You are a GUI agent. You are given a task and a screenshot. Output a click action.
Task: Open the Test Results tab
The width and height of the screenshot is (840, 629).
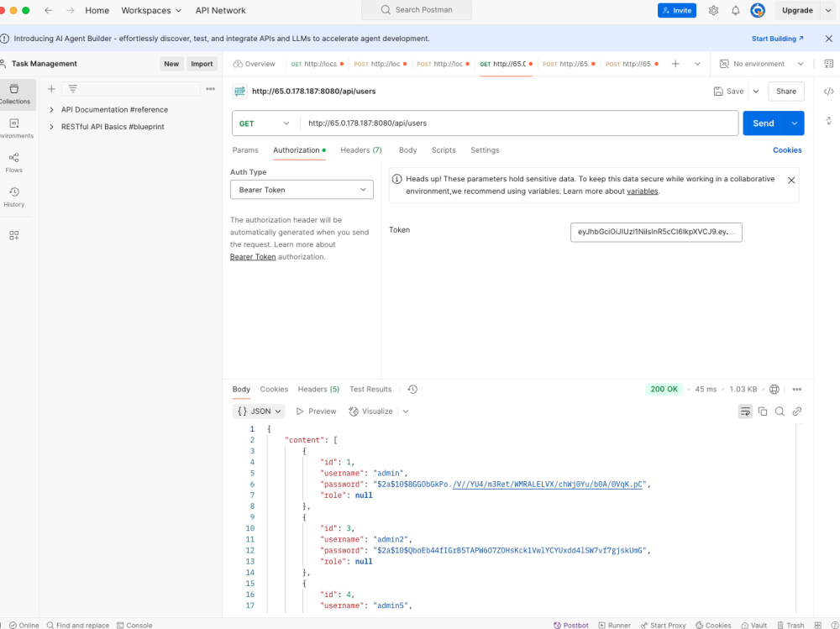tap(370, 390)
